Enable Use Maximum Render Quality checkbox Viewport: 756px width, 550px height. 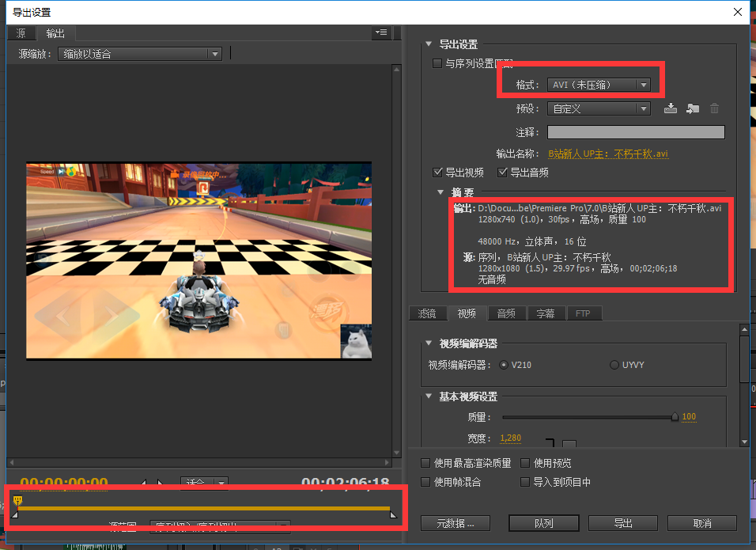click(425, 463)
